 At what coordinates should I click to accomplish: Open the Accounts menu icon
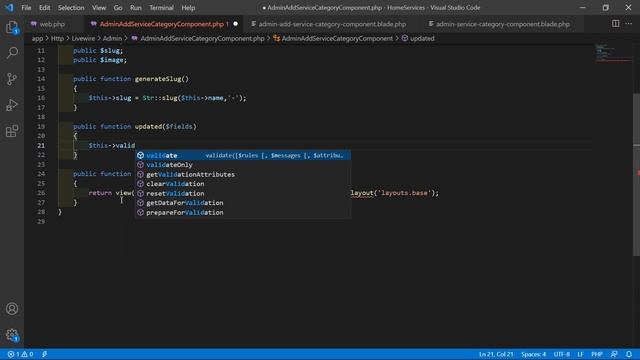click(12, 309)
